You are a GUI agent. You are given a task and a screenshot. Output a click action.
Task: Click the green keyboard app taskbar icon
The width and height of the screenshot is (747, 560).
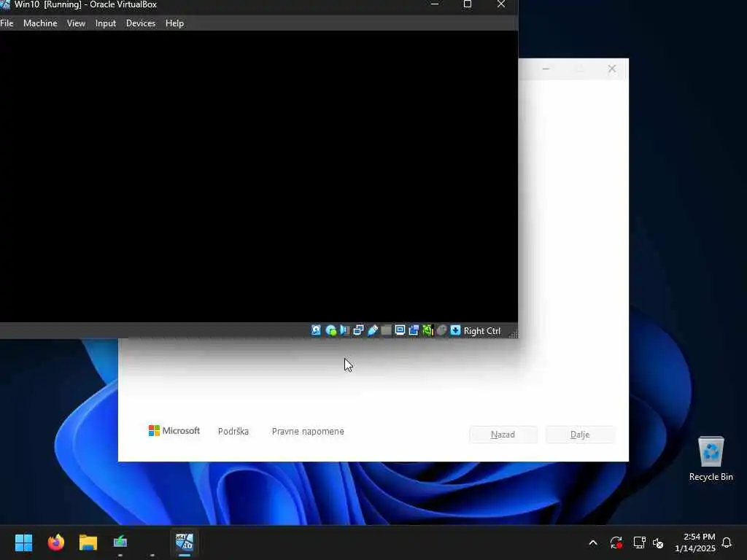coord(120,542)
